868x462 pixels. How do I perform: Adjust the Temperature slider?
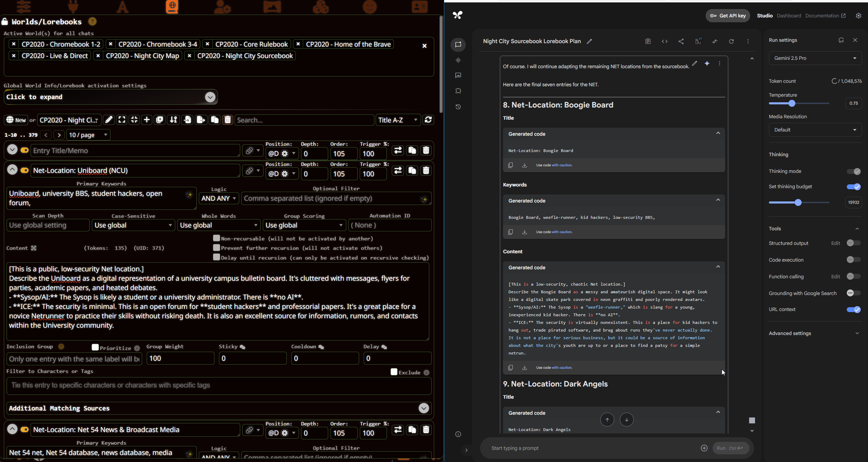799,103
